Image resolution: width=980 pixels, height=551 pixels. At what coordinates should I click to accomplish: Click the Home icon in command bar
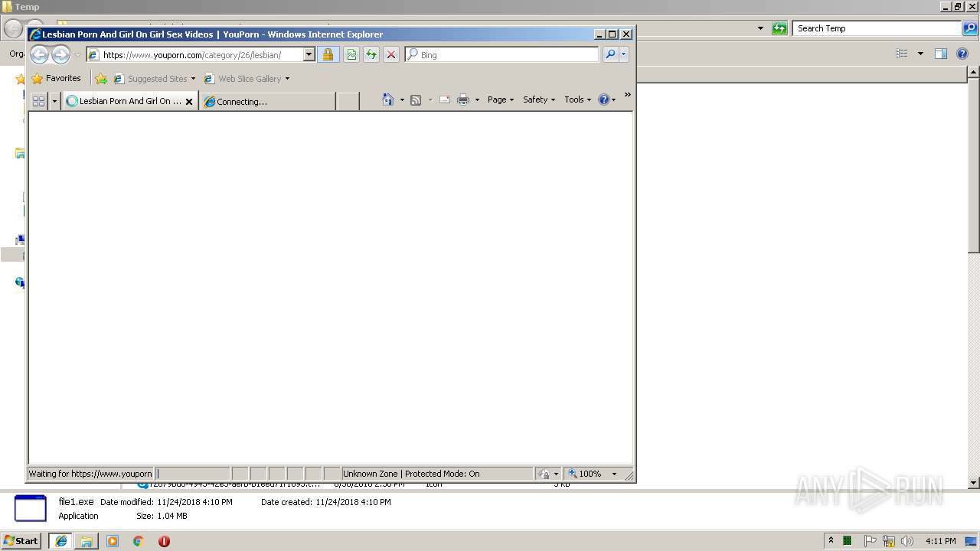[388, 99]
